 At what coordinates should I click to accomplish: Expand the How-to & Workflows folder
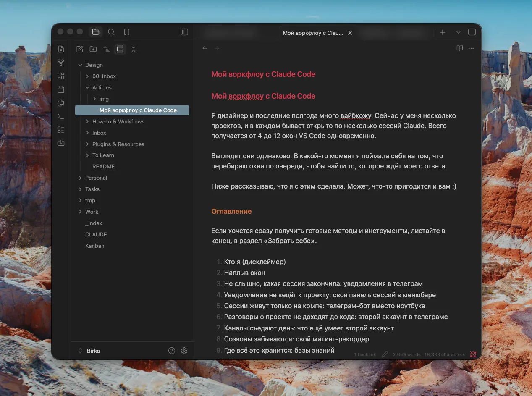(x=87, y=122)
